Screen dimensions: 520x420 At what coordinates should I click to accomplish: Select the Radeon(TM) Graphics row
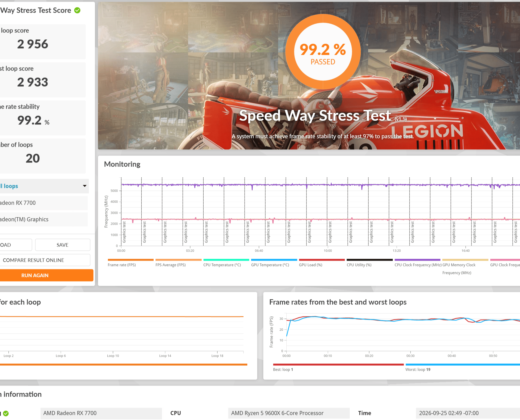pos(44,219)
